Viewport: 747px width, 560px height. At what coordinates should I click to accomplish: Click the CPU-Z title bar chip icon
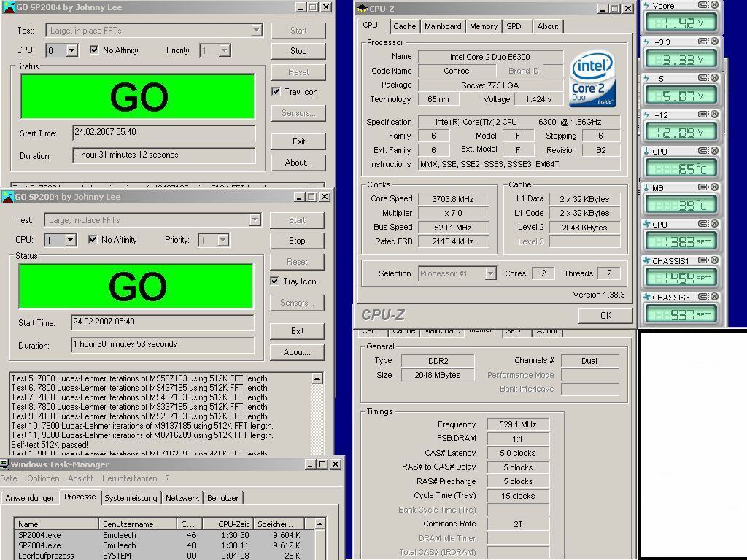point(363,8)
